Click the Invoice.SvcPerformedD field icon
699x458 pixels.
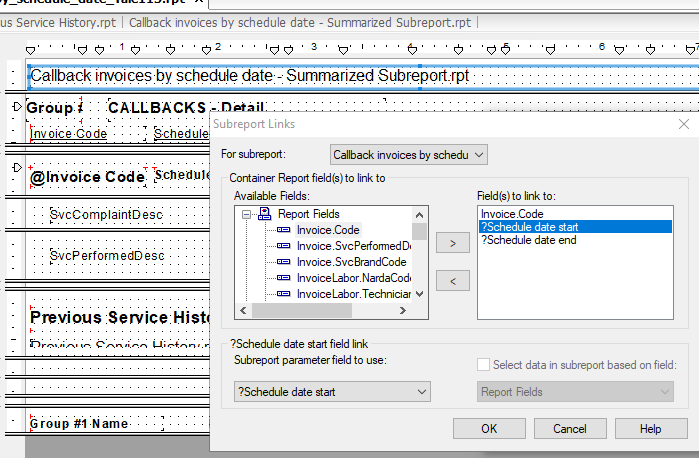284,246
